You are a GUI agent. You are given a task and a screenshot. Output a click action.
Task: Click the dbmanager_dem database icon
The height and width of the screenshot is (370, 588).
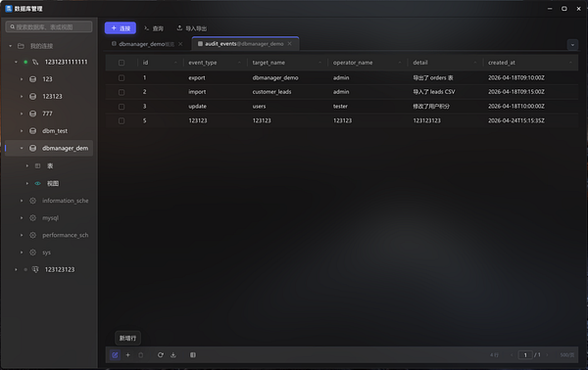(x=33, y=148)
